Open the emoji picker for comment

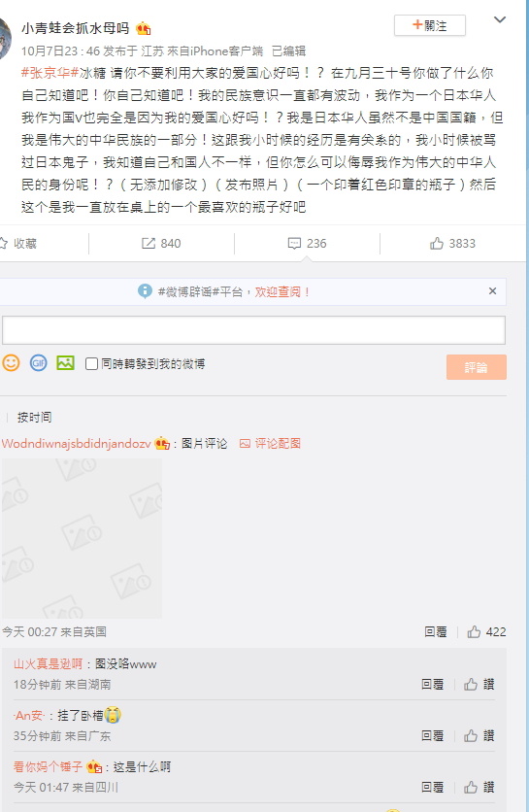[x=11, y=362]
